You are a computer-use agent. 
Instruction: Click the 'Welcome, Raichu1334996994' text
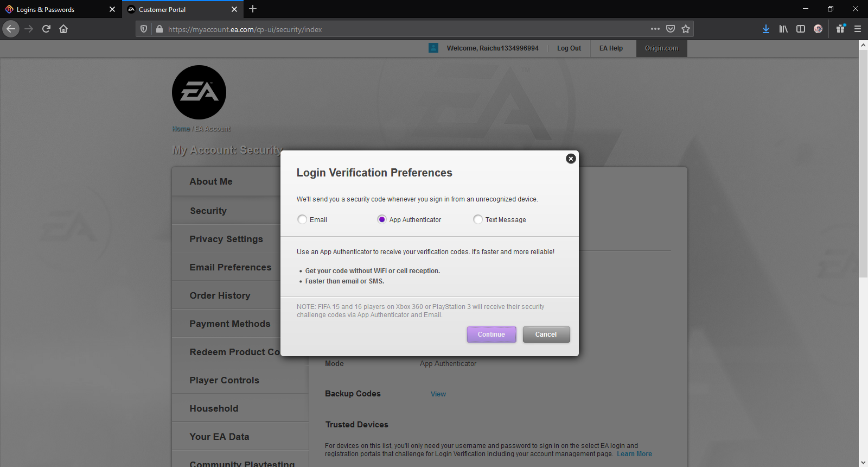[x=493, y=48]
